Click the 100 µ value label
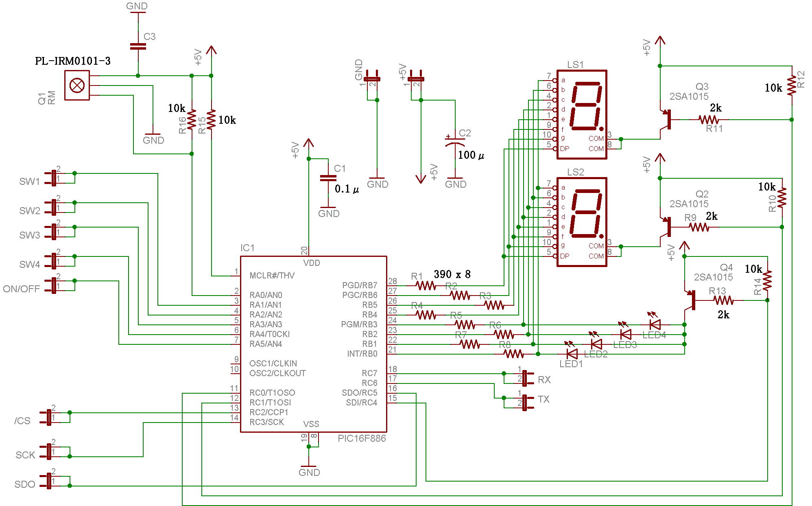The image size is (812, 506). click(471, 155)
